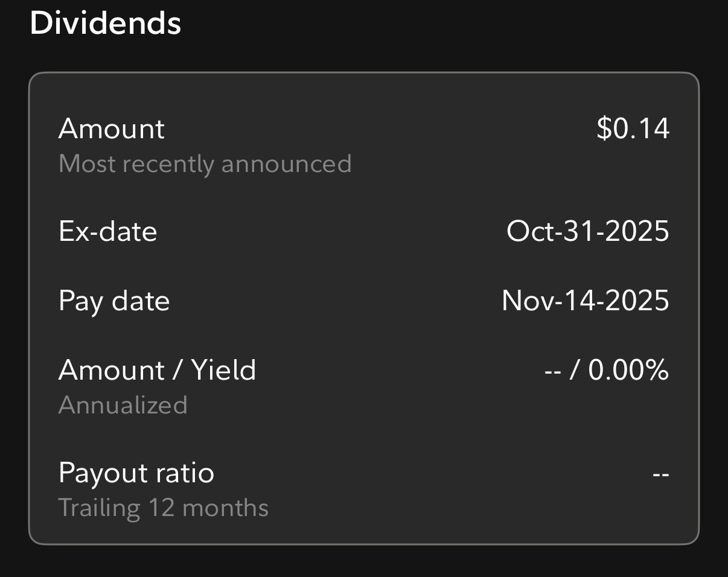Tap the word Yield in Amount / Yield

click(x=224, y=370)
